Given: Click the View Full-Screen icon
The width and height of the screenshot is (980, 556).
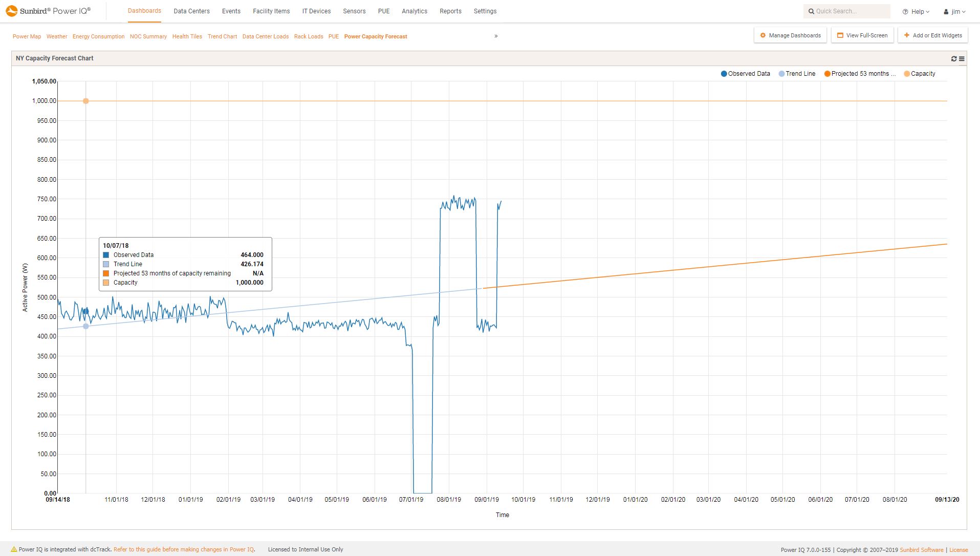Looking at the screenshot, I should [x=840, y=35].
